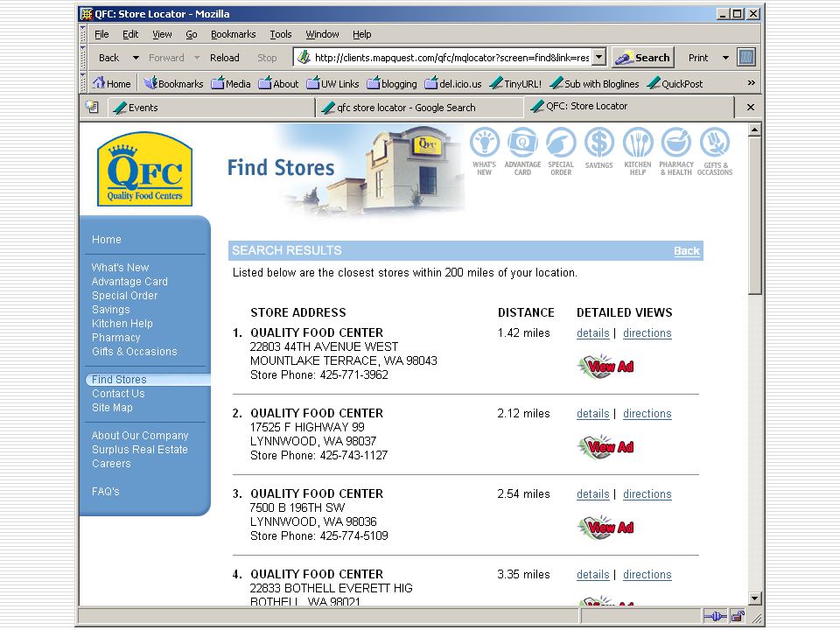Viewport: 840px width, 630px height.
Task: Open the UW Links bookmark folder
Action: (332, 84)
